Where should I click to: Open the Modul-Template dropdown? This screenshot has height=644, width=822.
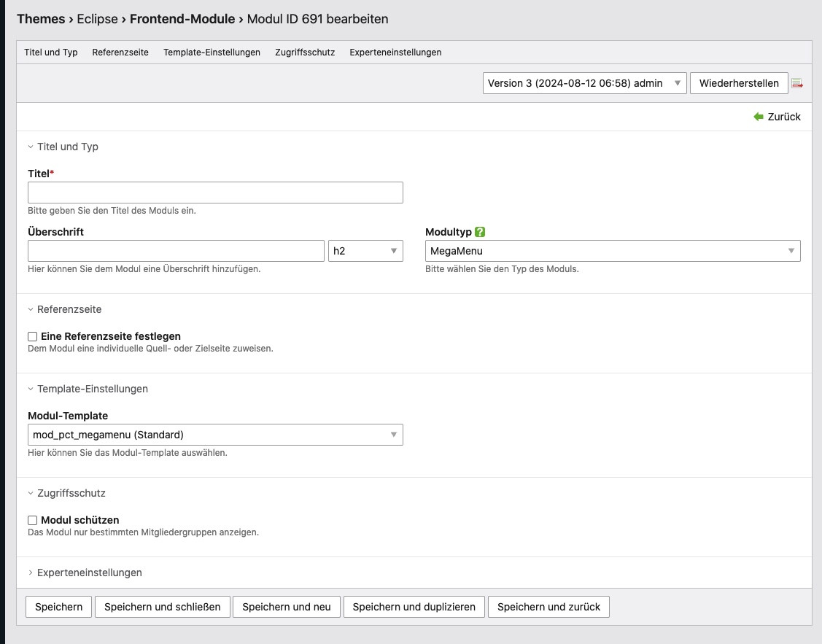[215, 435]
